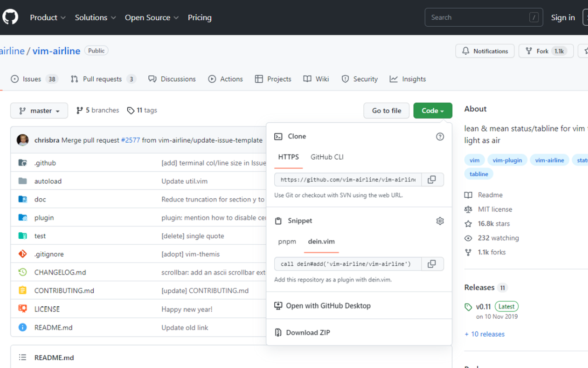This screenshot has height=368, width=588.
Task: Open the Issues tab
Action: (34, 79)
